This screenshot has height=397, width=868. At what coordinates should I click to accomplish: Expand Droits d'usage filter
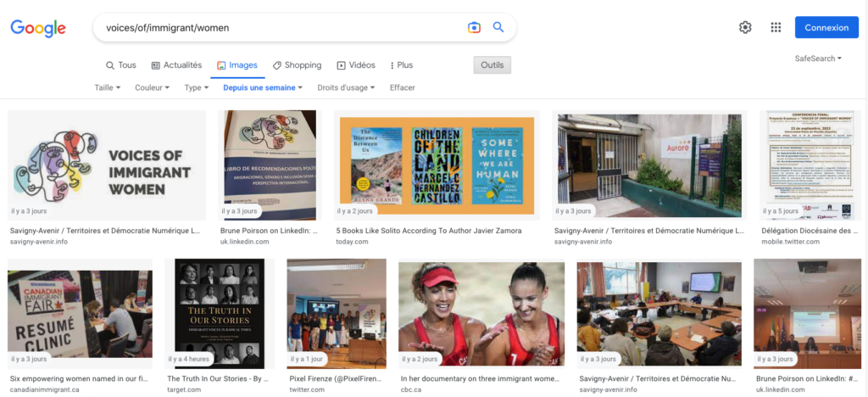[x=347, y=87]
